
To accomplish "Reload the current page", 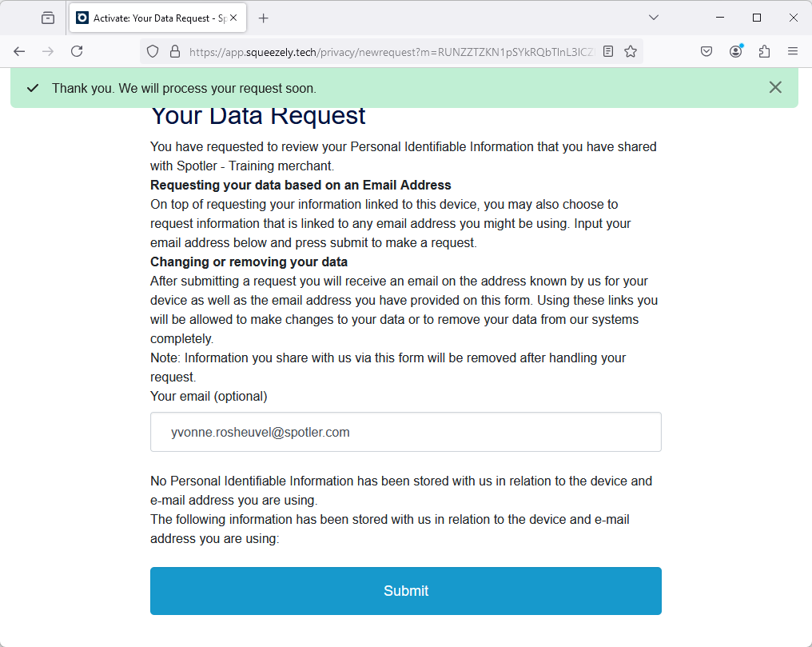I will click(x=77, y=51).
